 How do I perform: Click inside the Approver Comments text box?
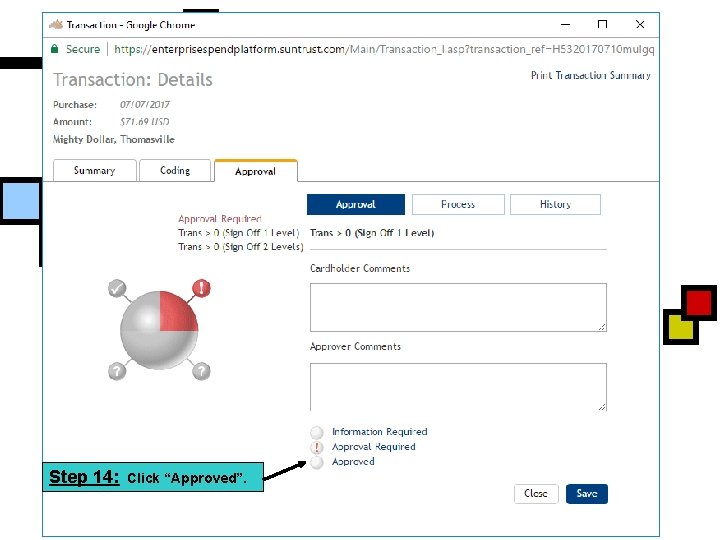click(458, 387)
